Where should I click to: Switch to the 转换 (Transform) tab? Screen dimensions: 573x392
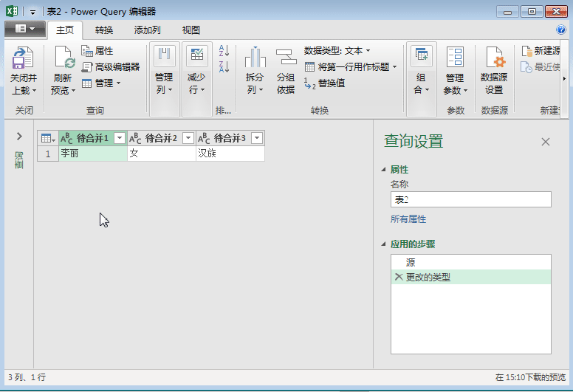pos(104,30)
